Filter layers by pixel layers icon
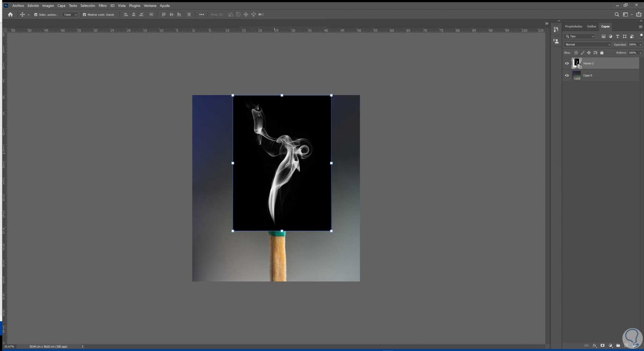The image size is (644, 351). [603, 36]
